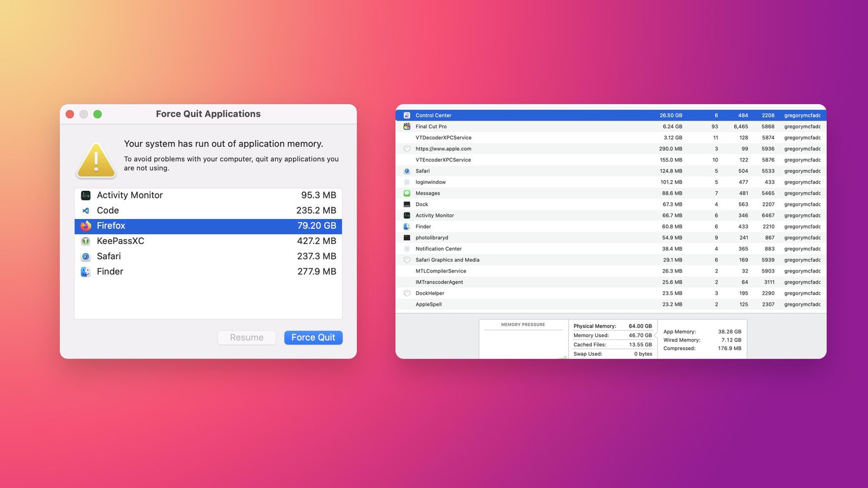Select the https://www.apple.com process row
The width and height of the screenshot is (868, 488).
pos(611,149)
